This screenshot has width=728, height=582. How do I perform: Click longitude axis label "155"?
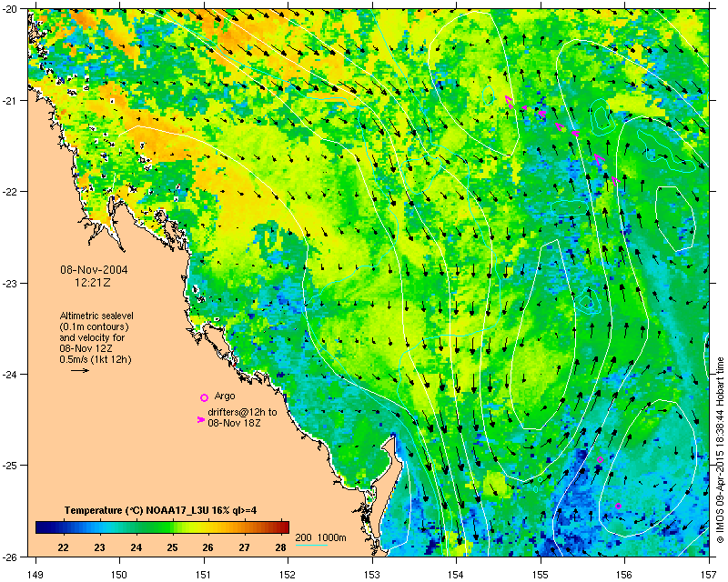(x=541, y=575)
